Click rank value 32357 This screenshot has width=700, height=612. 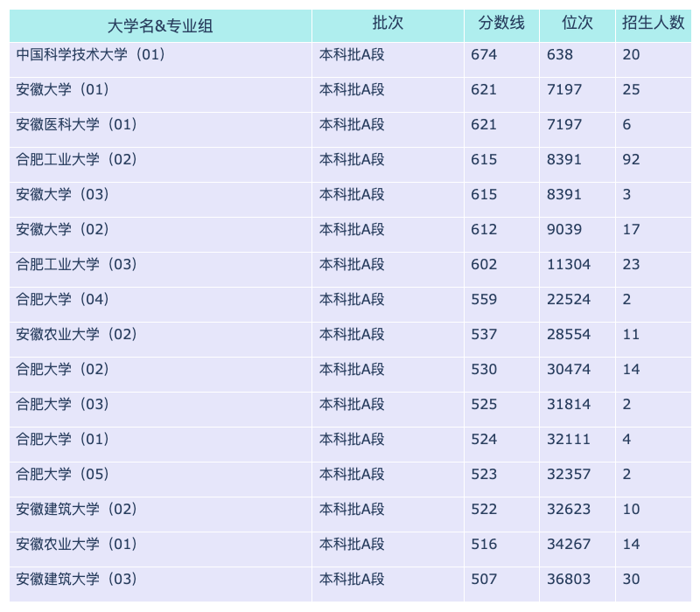[x=569, y=474]
